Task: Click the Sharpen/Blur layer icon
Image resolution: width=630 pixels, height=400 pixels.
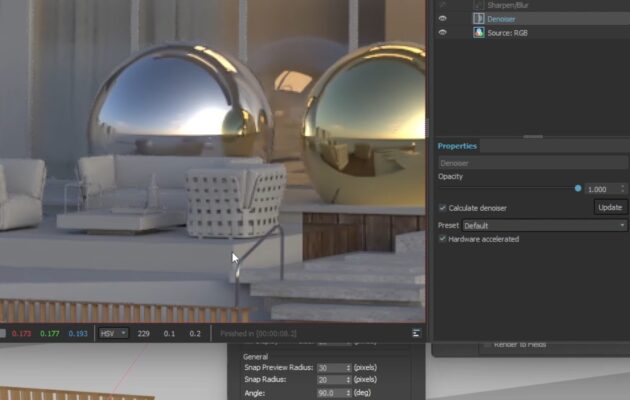Action: 478,5
